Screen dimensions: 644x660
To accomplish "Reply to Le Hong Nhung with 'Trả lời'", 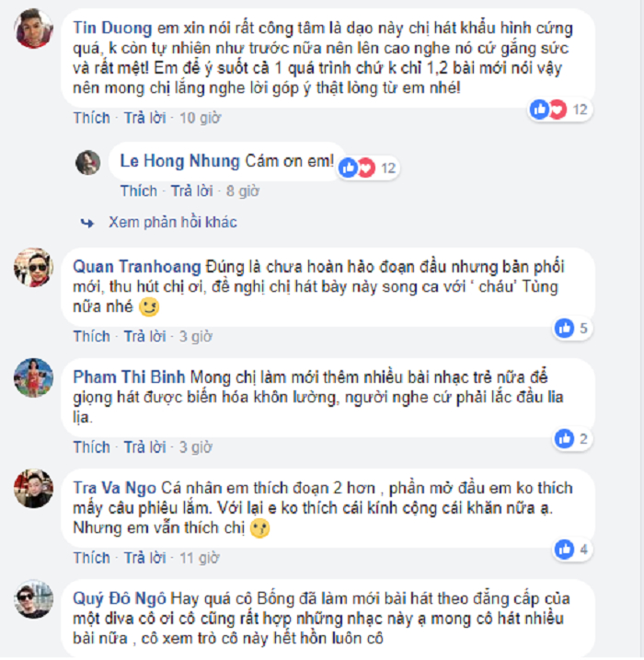I will [x=191, y=191].
